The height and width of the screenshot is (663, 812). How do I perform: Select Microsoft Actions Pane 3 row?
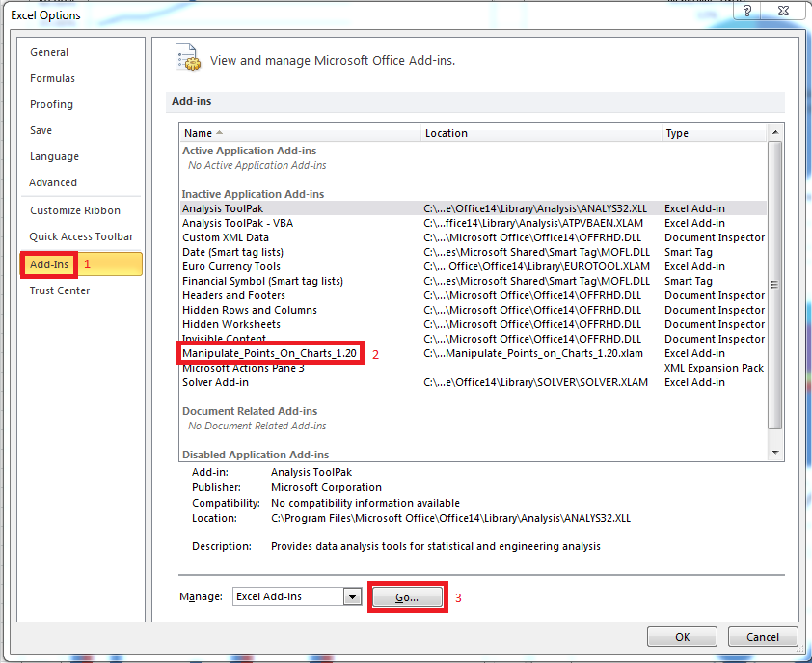point(474,368)
